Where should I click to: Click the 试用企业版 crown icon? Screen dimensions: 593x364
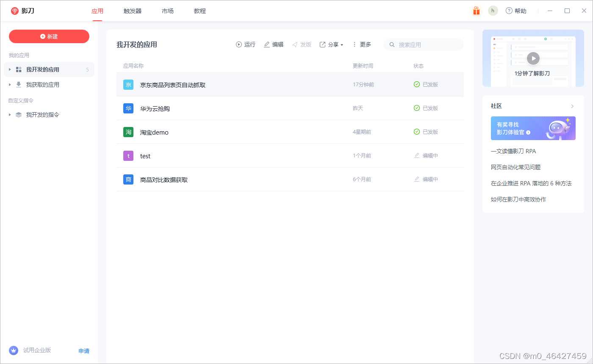[14, 350]
